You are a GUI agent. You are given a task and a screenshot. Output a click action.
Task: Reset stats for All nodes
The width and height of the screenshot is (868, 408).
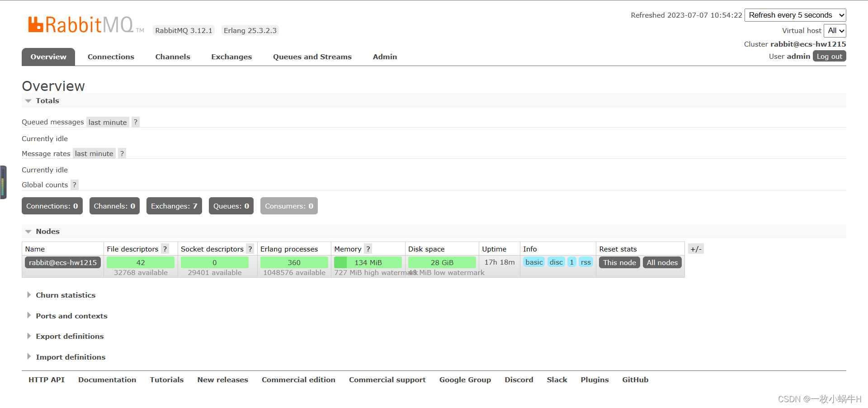(662, 262)
